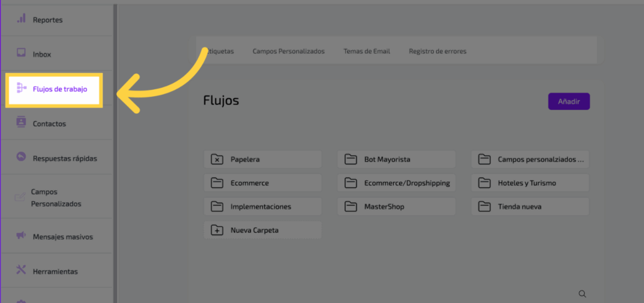Open the Temas de Email tab
The width and height of the screenshot is (644, 303).
coord(367,51)
